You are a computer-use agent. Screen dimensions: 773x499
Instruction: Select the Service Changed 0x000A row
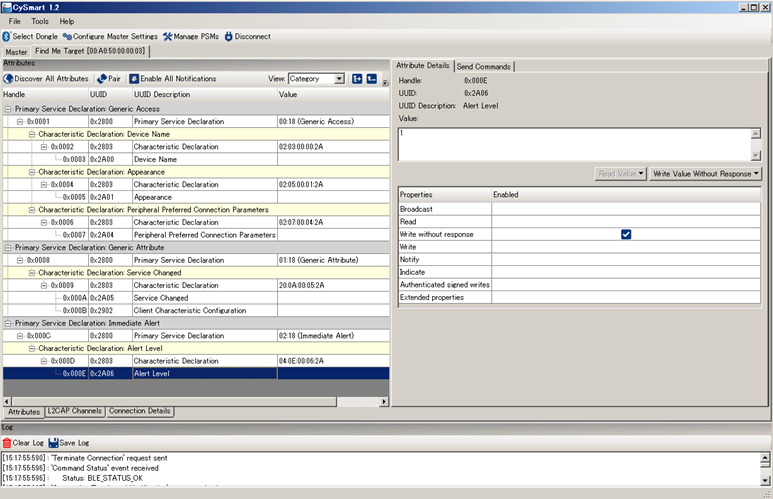coord(196,298)
